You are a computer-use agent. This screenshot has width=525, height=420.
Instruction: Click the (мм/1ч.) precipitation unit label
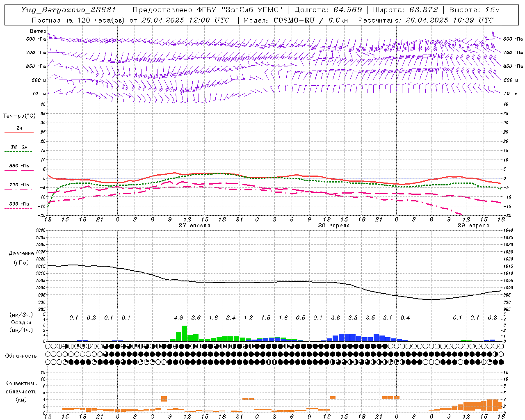(21, 330)
